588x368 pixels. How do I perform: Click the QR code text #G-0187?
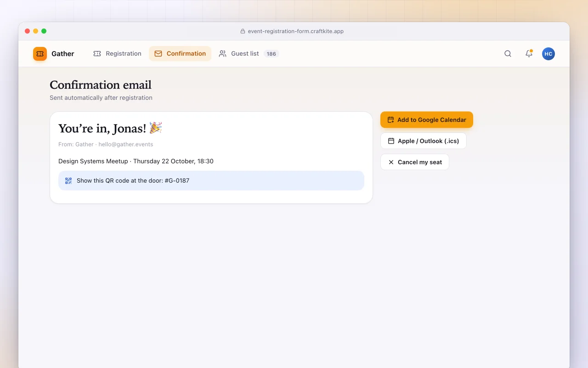[133, 181]
